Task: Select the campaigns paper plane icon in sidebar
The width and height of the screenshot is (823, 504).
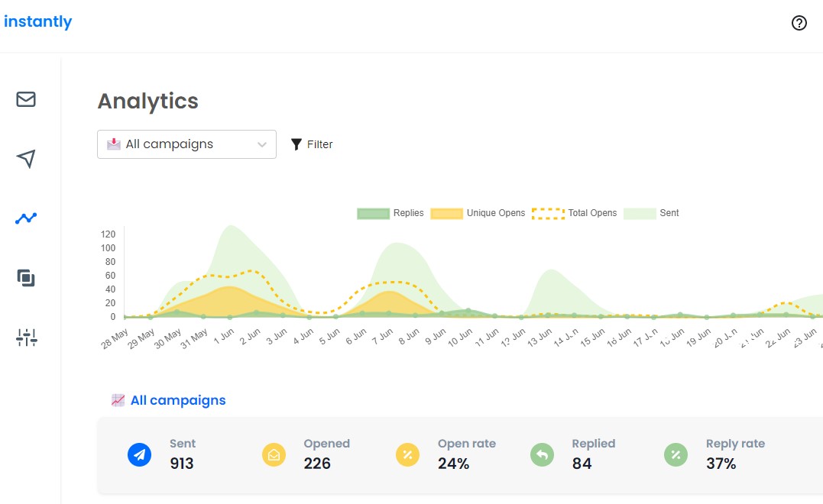Action: point(26,159)
